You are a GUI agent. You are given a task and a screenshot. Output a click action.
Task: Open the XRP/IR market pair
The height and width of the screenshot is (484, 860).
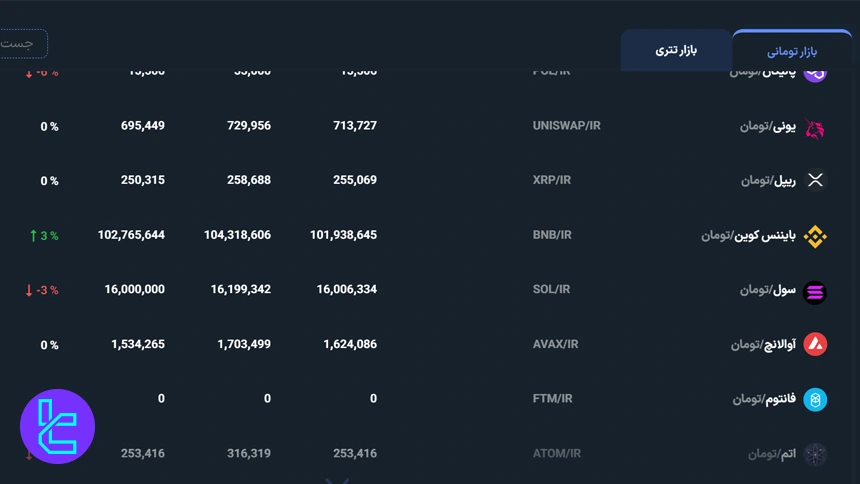[552, 181]
